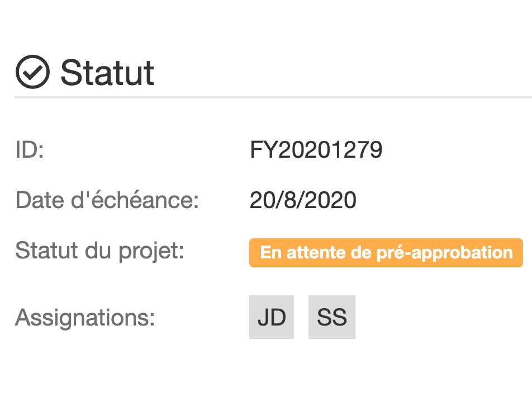Select the SS assignee avatar
532x396 pixels.
(x=331, y=317)
